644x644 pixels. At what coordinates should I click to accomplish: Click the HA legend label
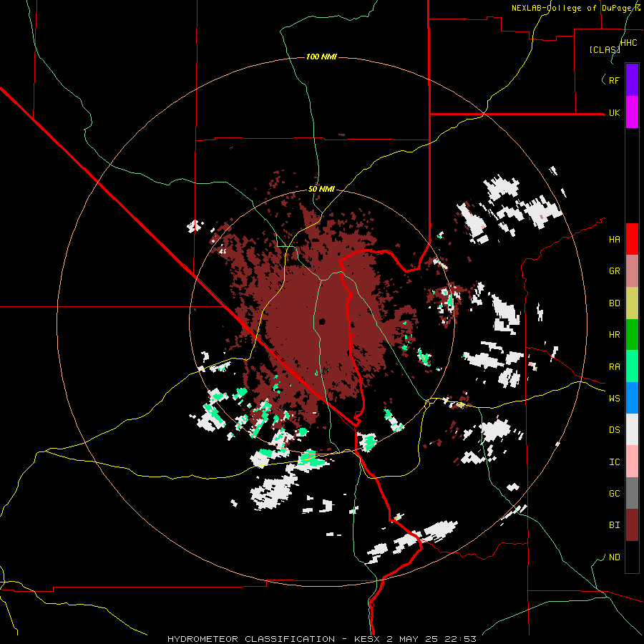pos(615,240)
